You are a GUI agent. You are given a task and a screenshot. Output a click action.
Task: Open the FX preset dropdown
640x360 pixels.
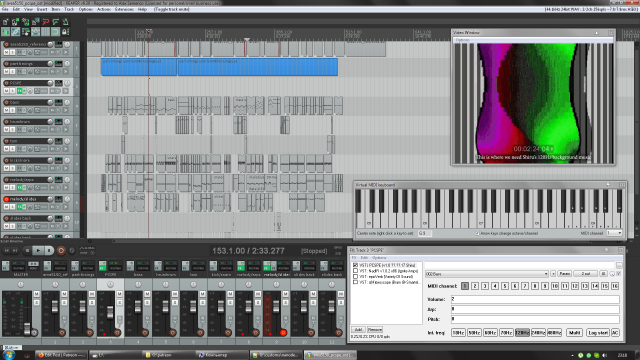click(486, 274)
